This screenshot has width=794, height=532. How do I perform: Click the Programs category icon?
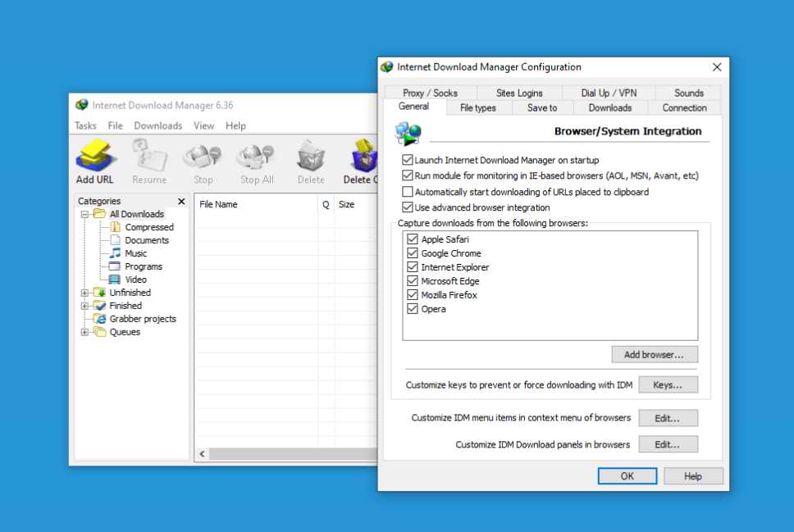115,266
